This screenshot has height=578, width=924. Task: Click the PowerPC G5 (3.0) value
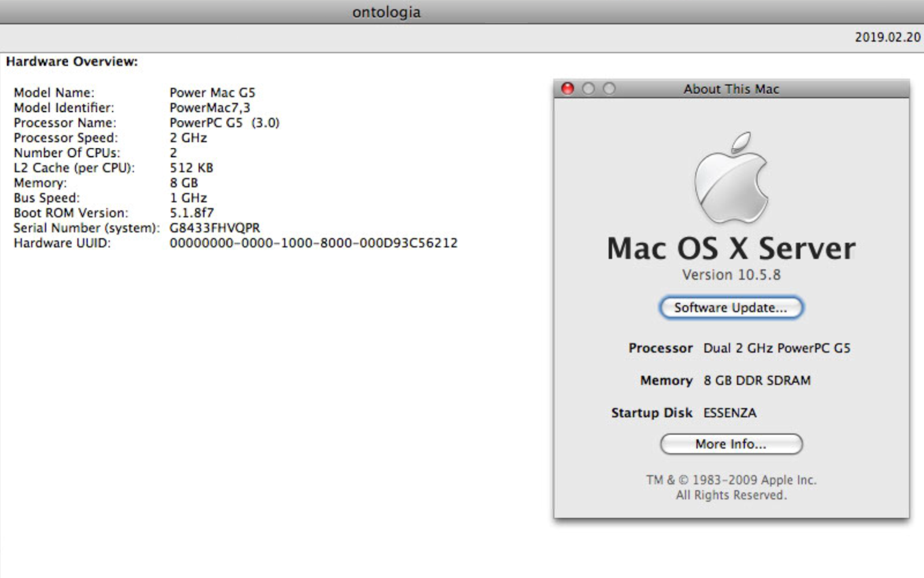pos(225,123)
